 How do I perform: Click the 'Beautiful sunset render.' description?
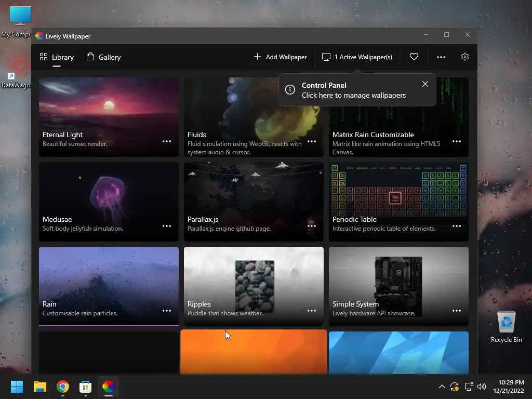pos(75,144)
